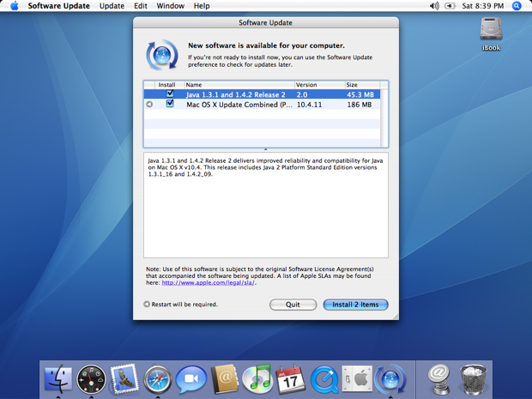The image size is (532, 399).
Task: Click Software Update icon in Dock
Action: [390, 379]
